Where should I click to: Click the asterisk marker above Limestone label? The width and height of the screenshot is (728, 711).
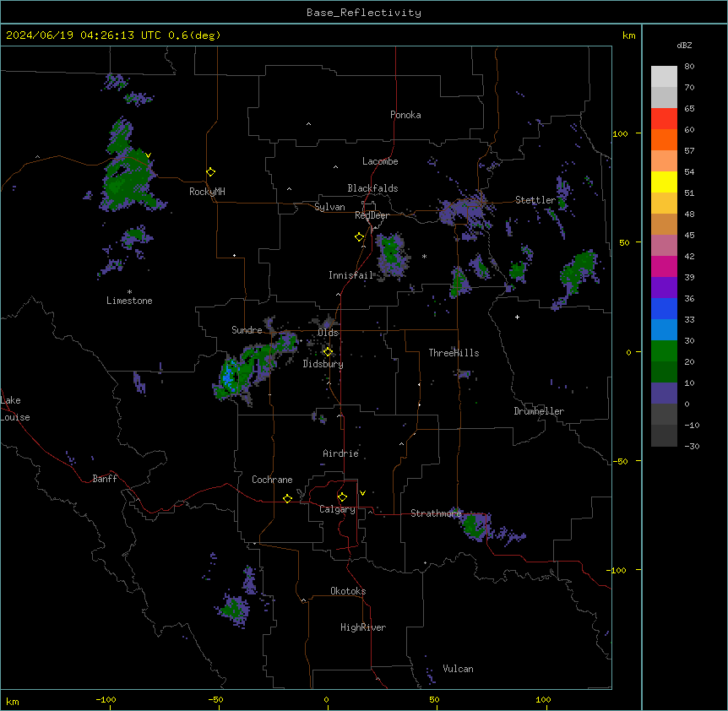click(129, 292)
